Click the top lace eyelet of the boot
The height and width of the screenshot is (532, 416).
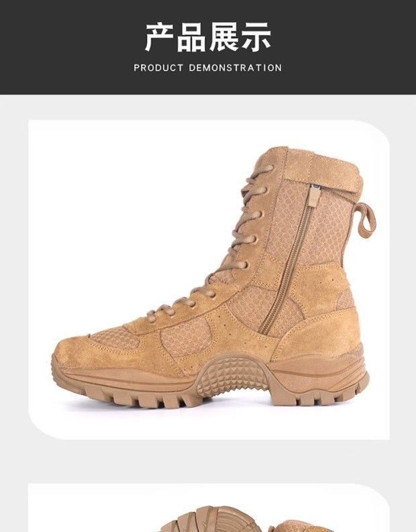(x=268, y=168)
